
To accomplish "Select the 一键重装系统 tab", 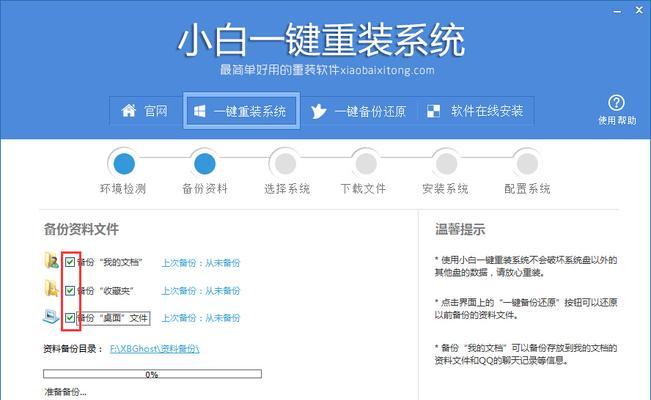I will [241, 111].
